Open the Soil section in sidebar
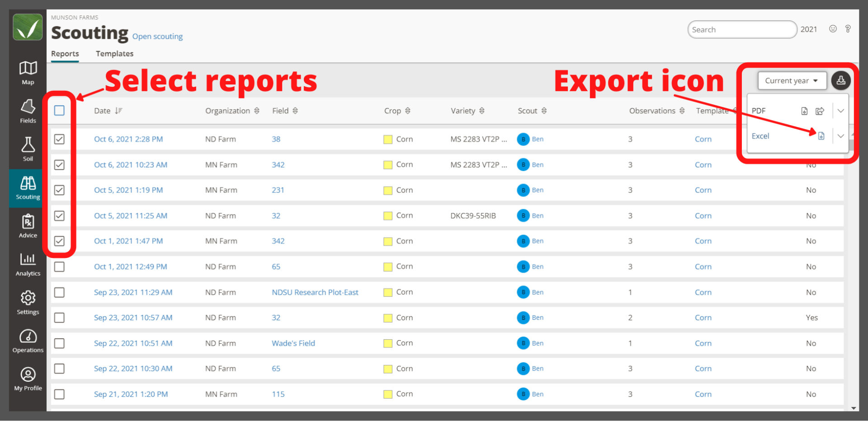The height and width of the screenshot is (422, 868). coord(28,150)
